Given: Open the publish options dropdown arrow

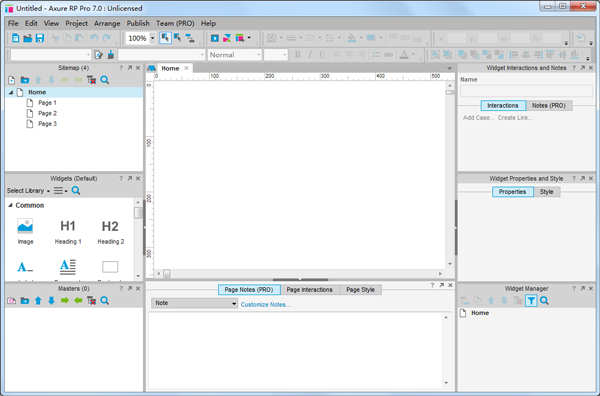Looking at the screenshot, I should (x=249, y=37).
